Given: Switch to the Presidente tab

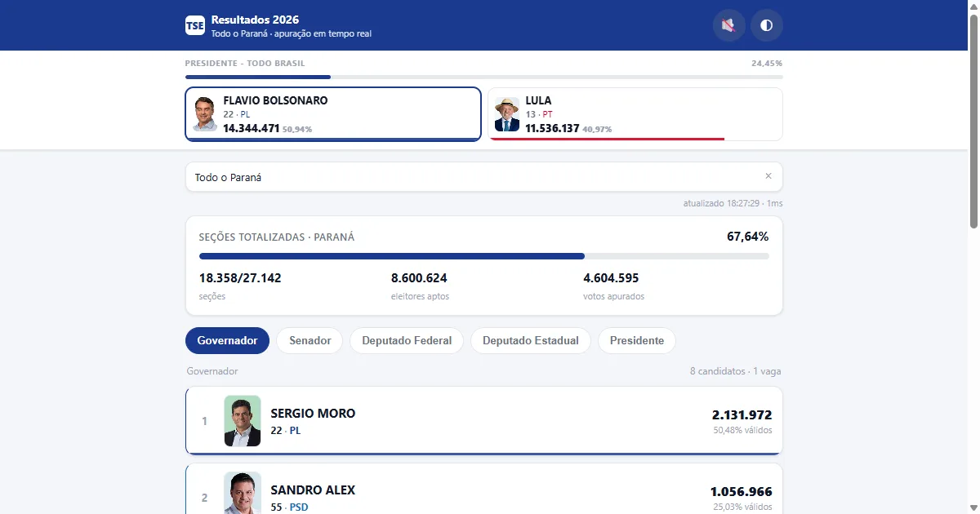Looking at the screenshot, I should (x=637, y=340).
